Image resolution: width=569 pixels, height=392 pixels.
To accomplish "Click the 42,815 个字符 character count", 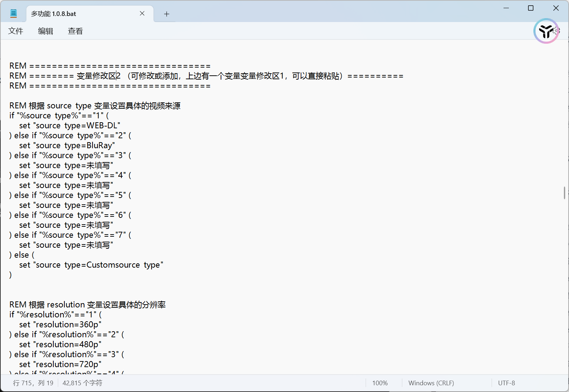I will pos(82,383).
